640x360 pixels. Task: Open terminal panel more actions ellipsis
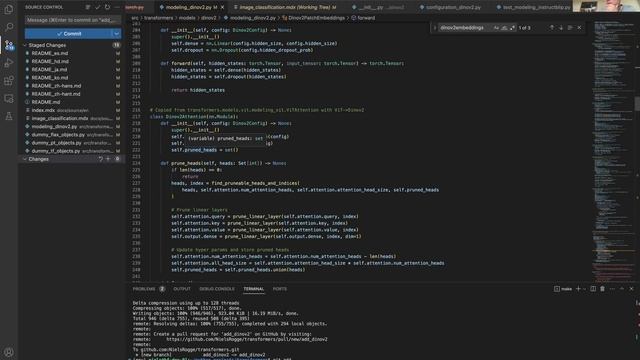[612, 289]
